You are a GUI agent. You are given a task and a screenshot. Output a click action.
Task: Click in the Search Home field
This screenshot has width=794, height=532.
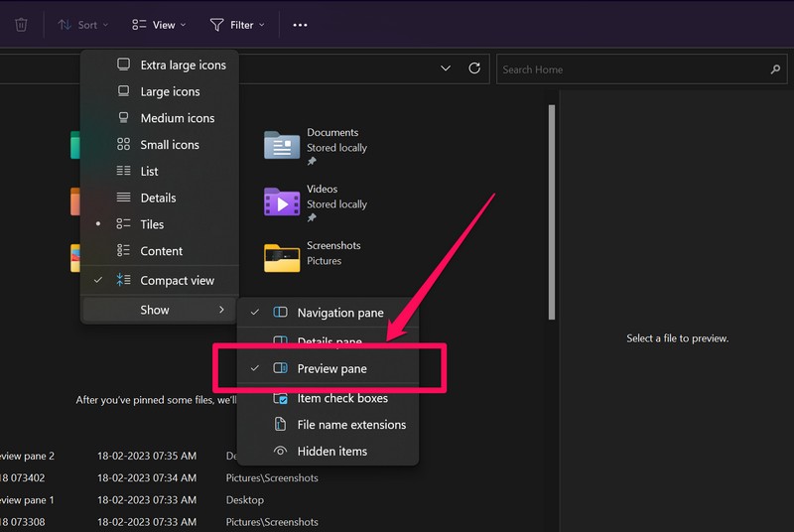(x=630, y=69)
